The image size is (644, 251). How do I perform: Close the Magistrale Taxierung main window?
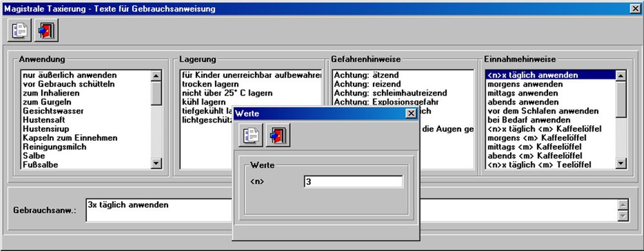[635, 8]
